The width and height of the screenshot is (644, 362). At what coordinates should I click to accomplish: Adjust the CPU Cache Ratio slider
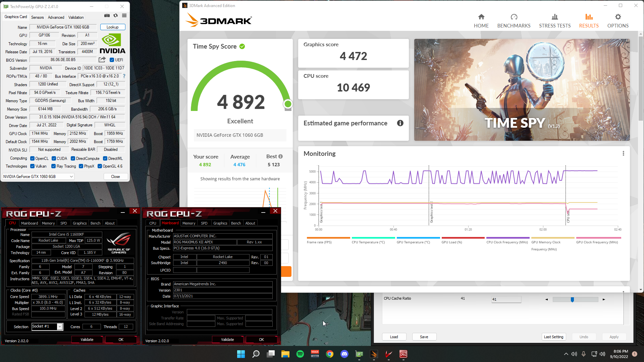(572, 299)
